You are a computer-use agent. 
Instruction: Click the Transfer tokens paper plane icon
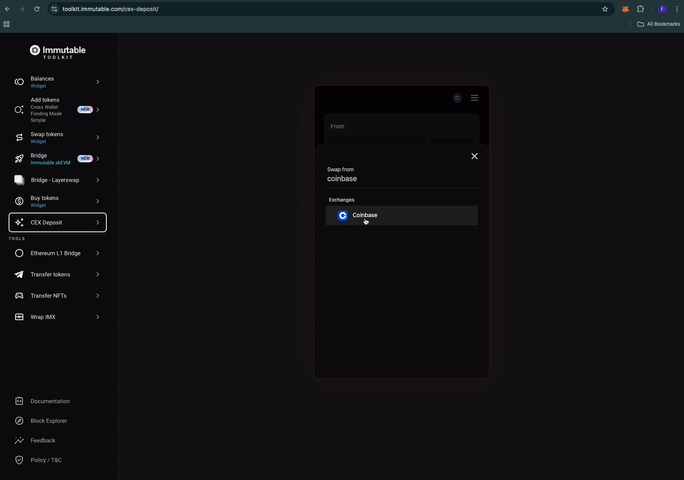[x=19, y=274]
